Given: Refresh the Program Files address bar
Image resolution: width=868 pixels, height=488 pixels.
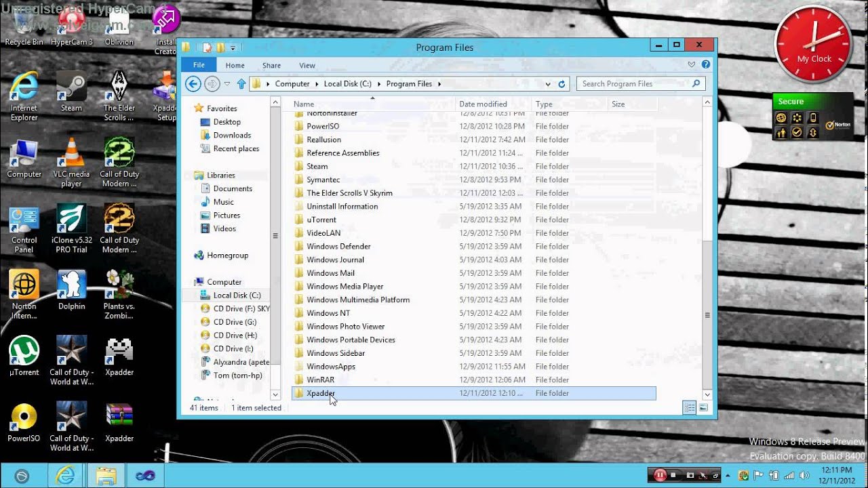Looking at the screenshot, I should 561,84.
